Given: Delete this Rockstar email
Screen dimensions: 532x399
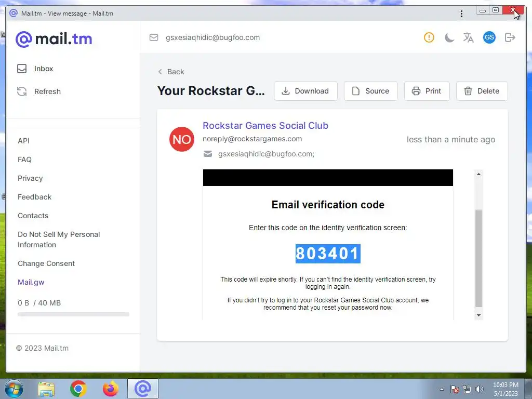Looking at the screenshot, I should pos(482,91).
